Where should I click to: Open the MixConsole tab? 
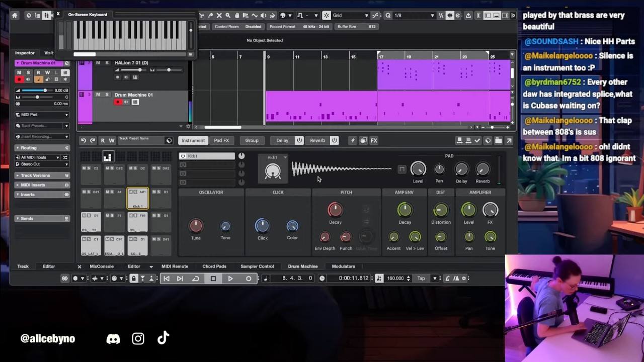pyautogui.click(x=102, y=266)
